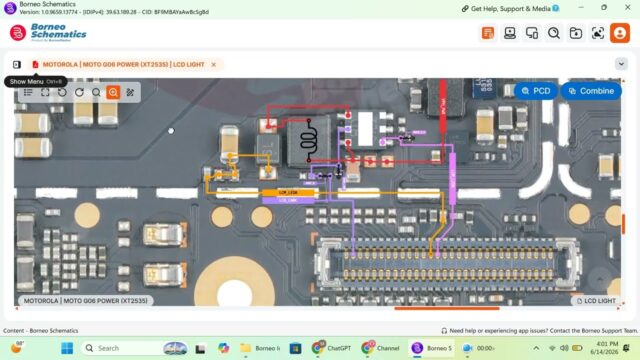This screenshot has width=640, height=360.
Task: Open Get Help, Support & Media link
Action: pos(510,9)
